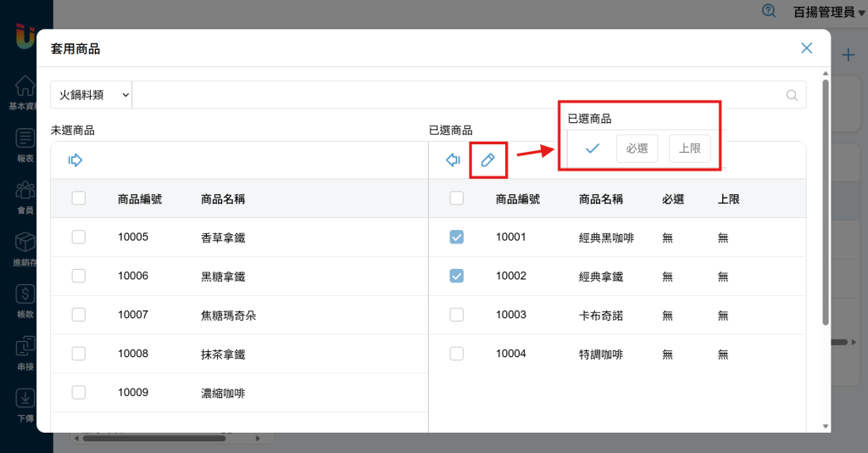Click the blue checkmark confirm icon
This screenshot has height=453, width=868.
tap(593, 148)
